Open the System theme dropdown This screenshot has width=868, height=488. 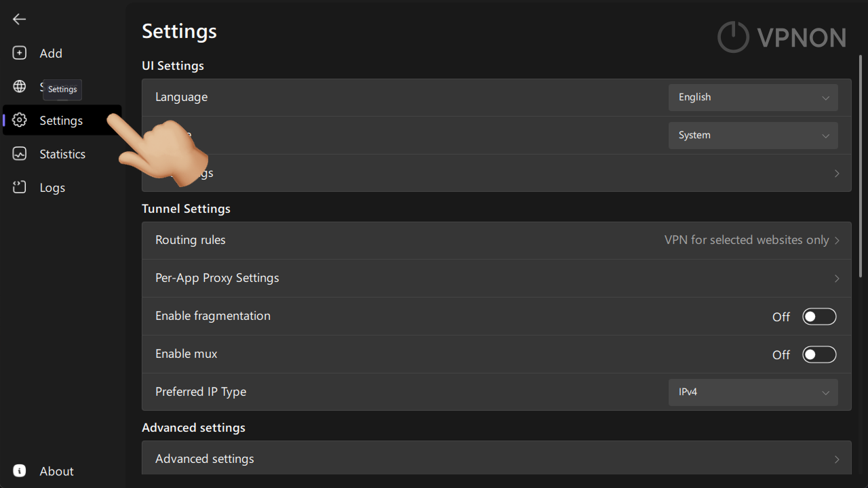coord(753,136)
